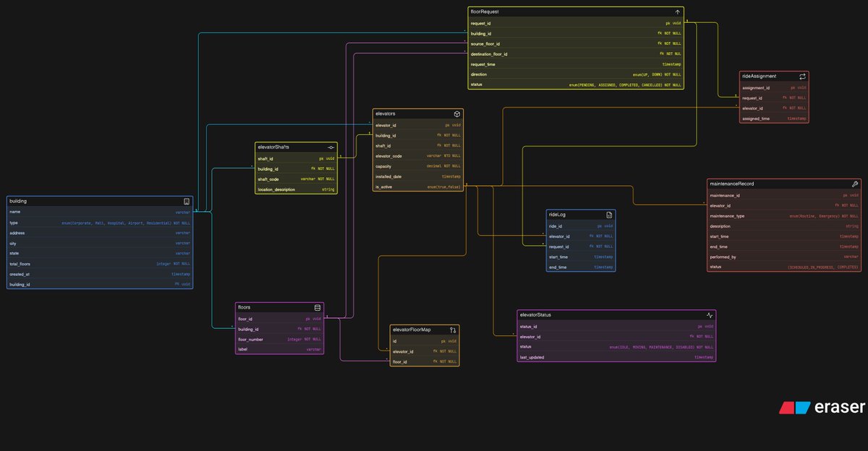Select the rideLog table title
The width and height of the screenshot is (868, 451).
pyautogui.click(x=557, y=215)
